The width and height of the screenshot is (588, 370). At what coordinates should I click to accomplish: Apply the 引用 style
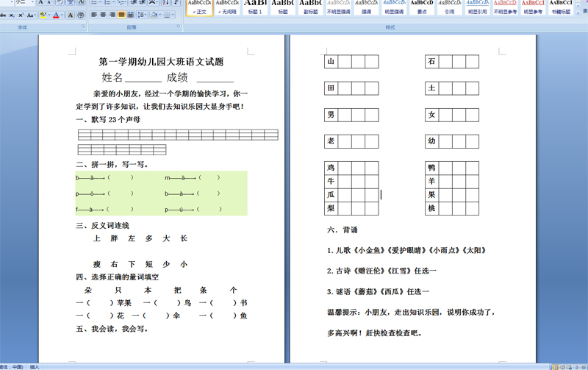(x=449, y=7)
